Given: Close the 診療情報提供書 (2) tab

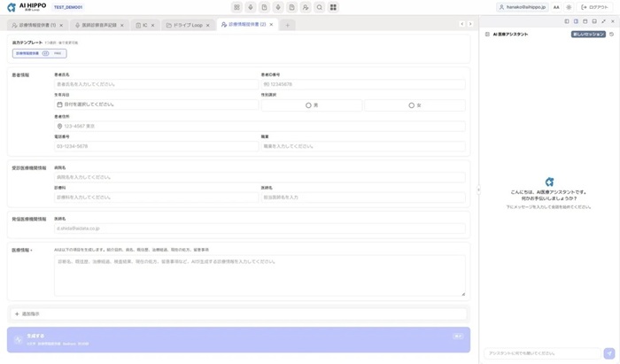Looking at the screenshot, I should coord(271,25).
